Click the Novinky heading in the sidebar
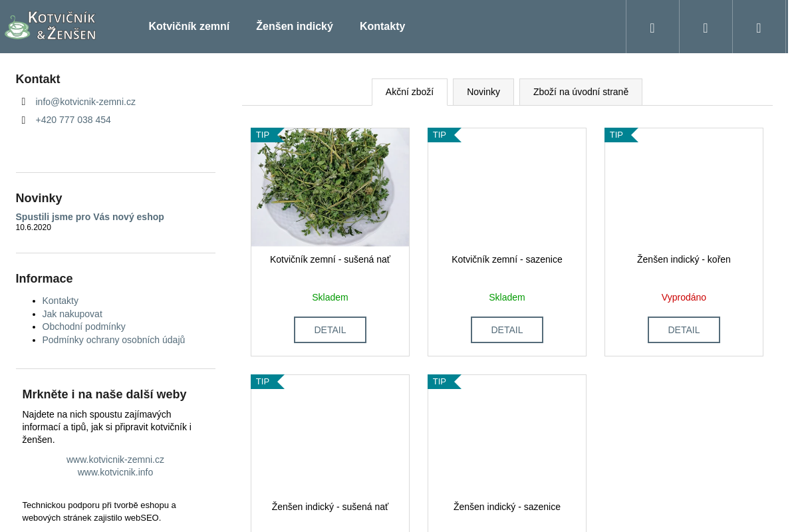Screen dimensions: 798x532 coord(39,198)
